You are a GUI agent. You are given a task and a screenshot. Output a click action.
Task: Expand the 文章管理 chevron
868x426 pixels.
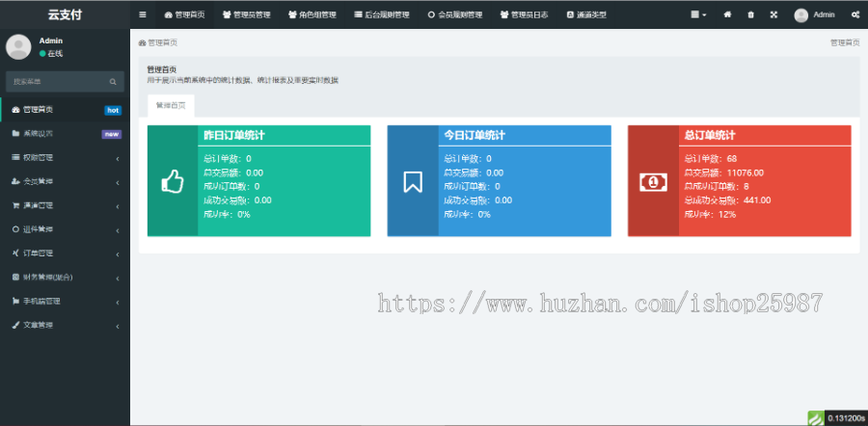[118, 327]
